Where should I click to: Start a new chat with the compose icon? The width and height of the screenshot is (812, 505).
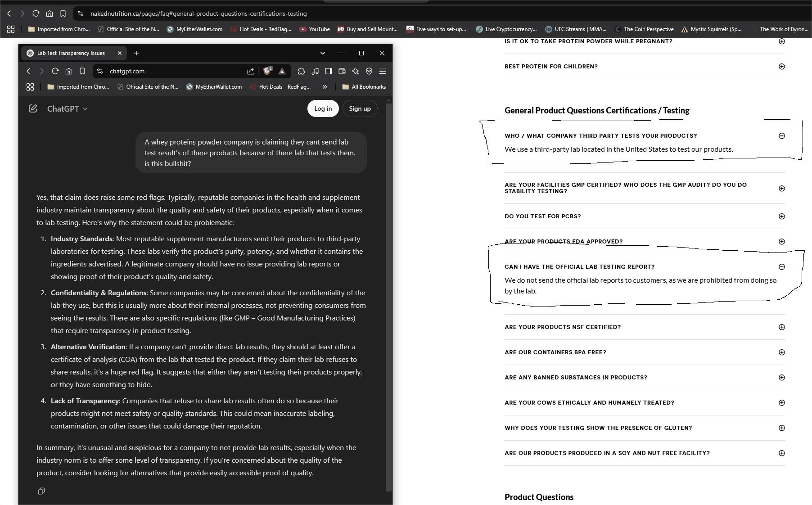33,108
